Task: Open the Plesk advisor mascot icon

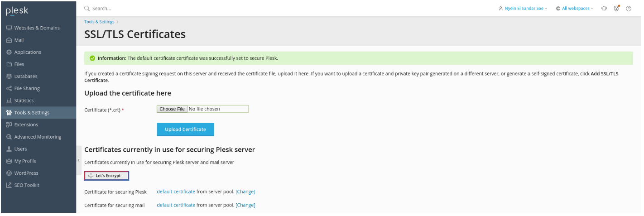Action: click(x=616, y=9)
